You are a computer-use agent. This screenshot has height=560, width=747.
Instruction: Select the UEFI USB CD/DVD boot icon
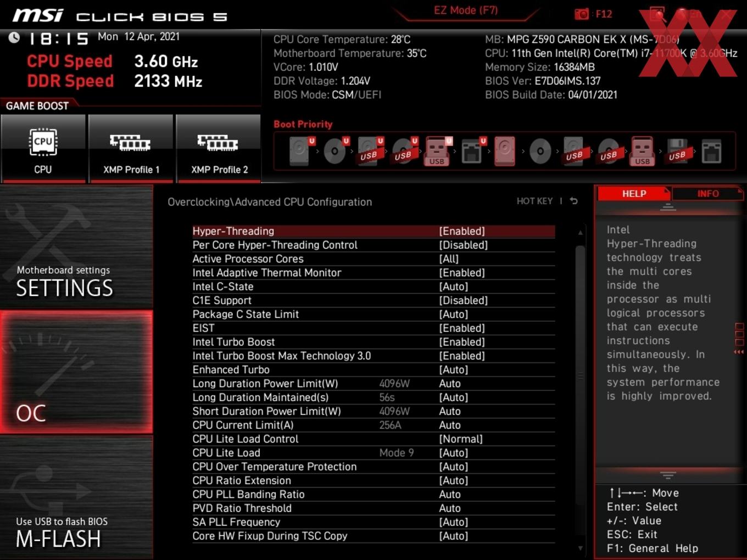[404, 151]
